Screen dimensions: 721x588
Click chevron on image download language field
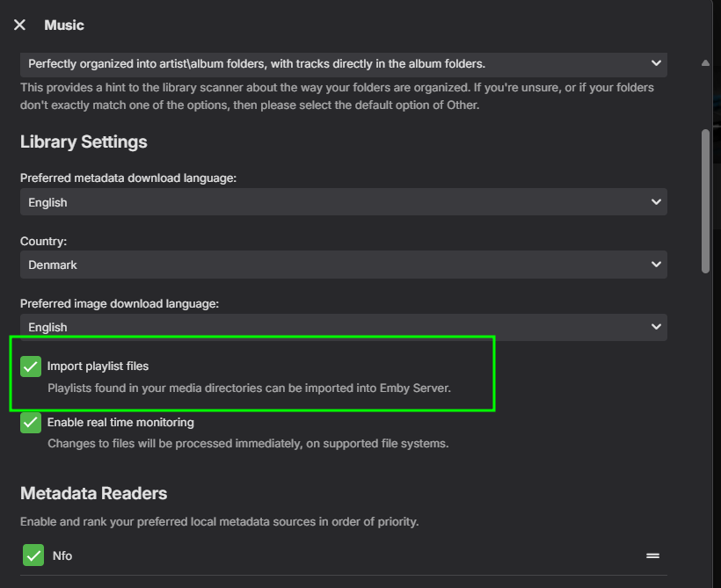click(x=656, y=327)
